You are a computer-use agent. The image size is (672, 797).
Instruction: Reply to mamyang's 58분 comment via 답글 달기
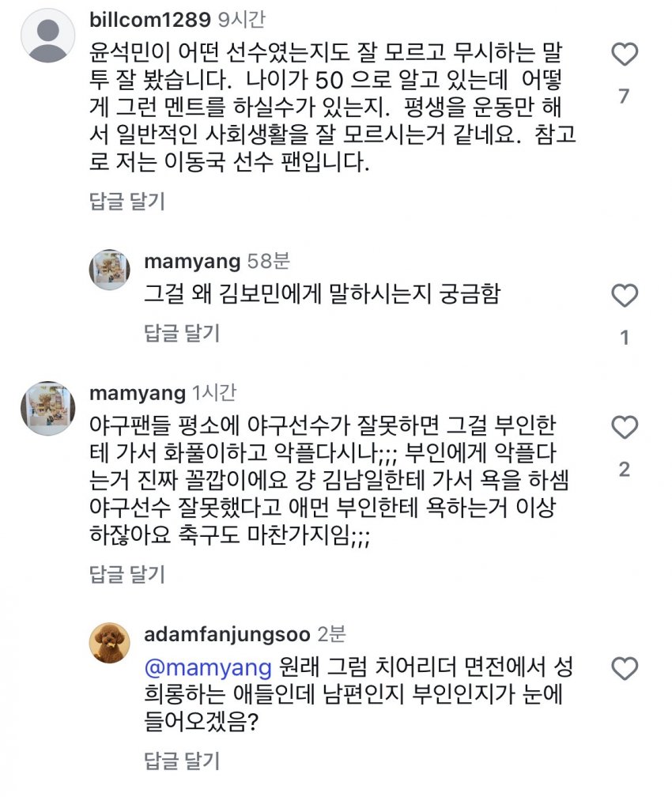tap(182, 333)
